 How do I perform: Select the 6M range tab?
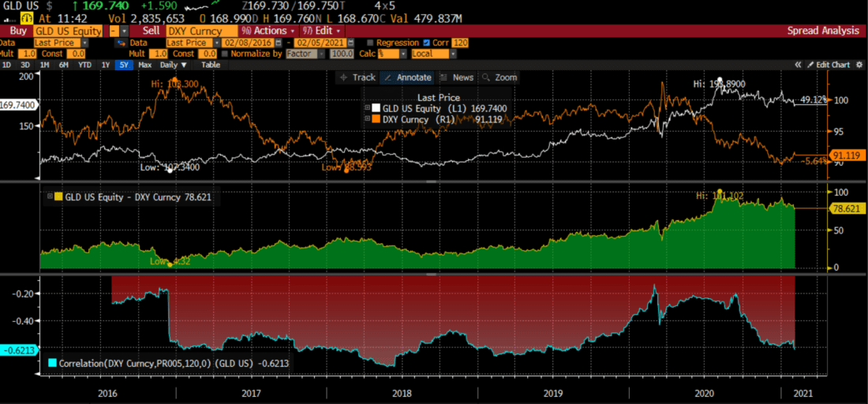(64, 65)
